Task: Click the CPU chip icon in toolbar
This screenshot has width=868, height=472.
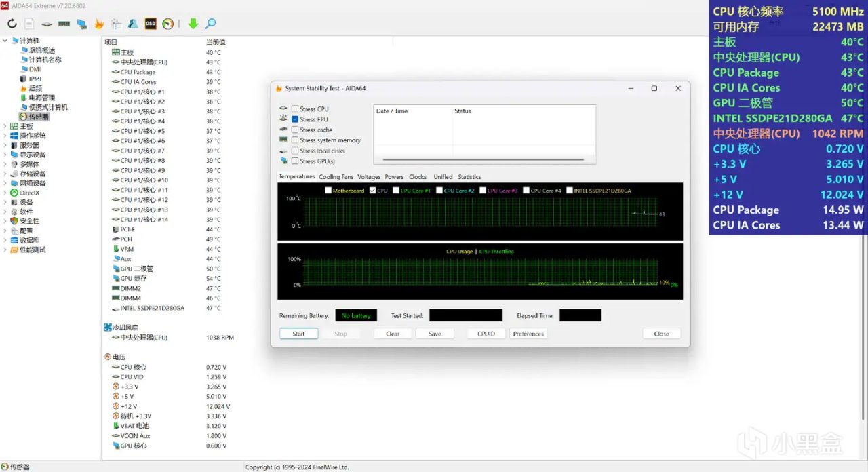Action: (x=47, y=24)
